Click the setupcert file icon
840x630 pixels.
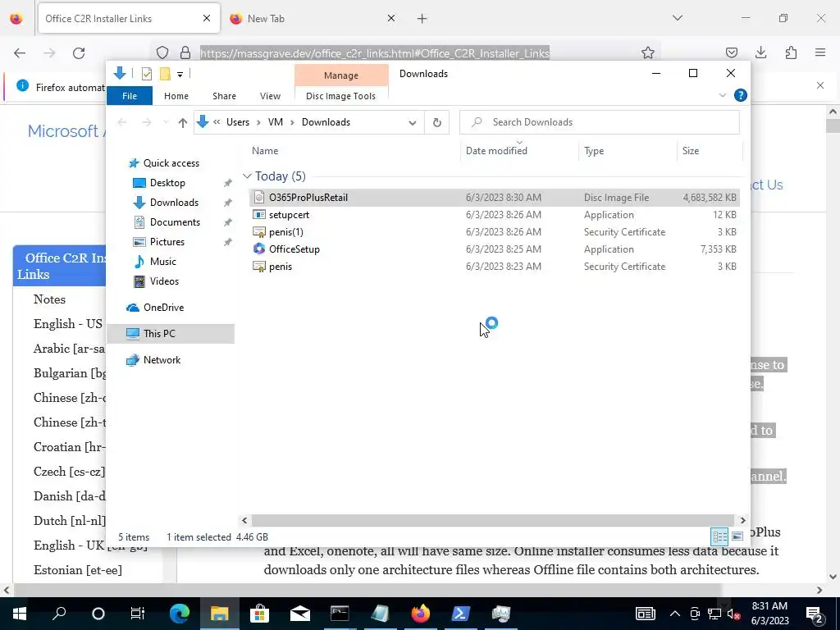click(259, 215)
